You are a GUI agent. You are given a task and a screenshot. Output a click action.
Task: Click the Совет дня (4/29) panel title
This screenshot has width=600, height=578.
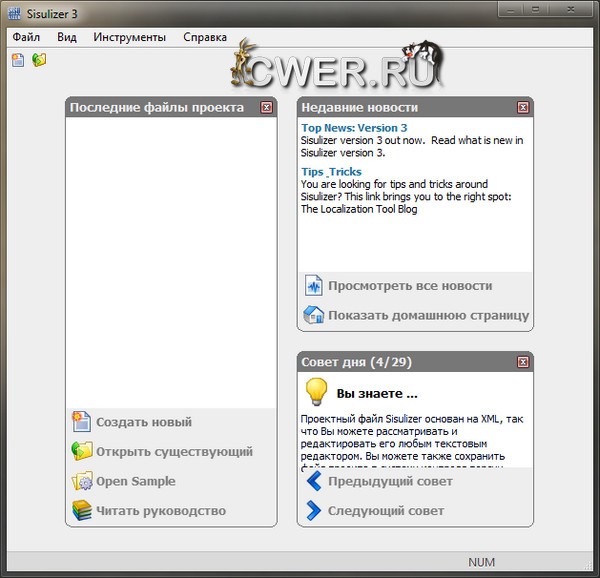pyautogui.click(x=356, y=362)
